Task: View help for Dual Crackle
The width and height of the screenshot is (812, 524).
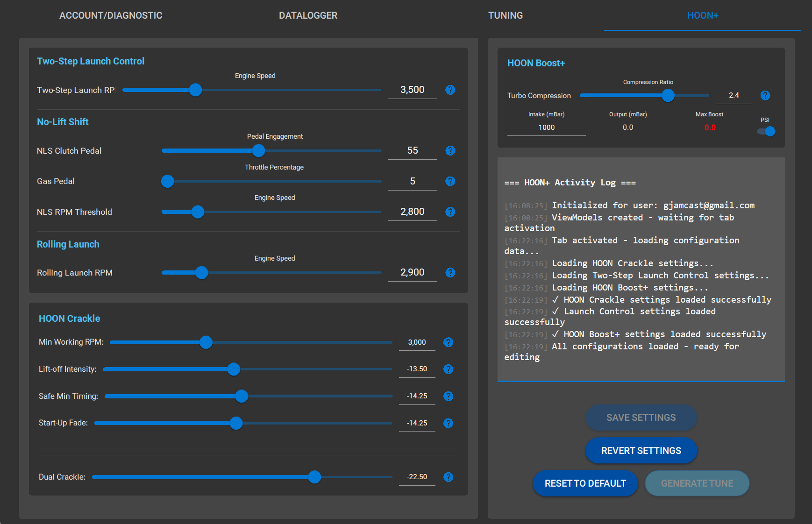Action: (x=448, y=477)
